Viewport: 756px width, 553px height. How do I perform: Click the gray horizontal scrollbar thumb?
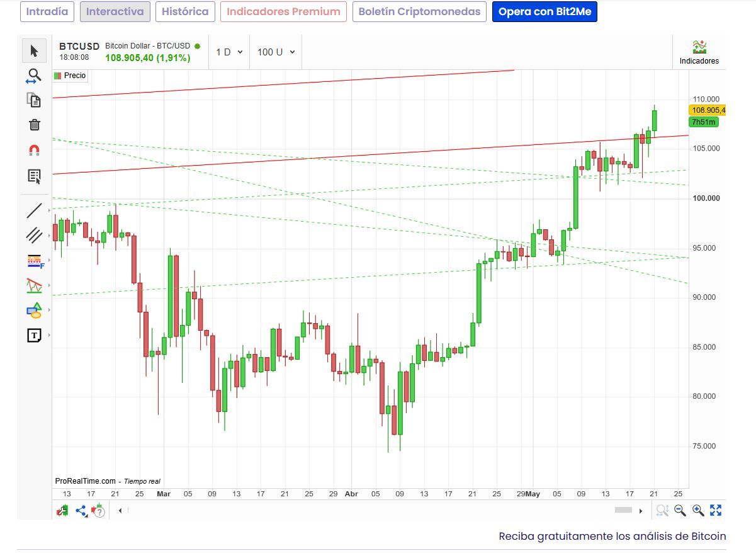[x=623, y=510]
